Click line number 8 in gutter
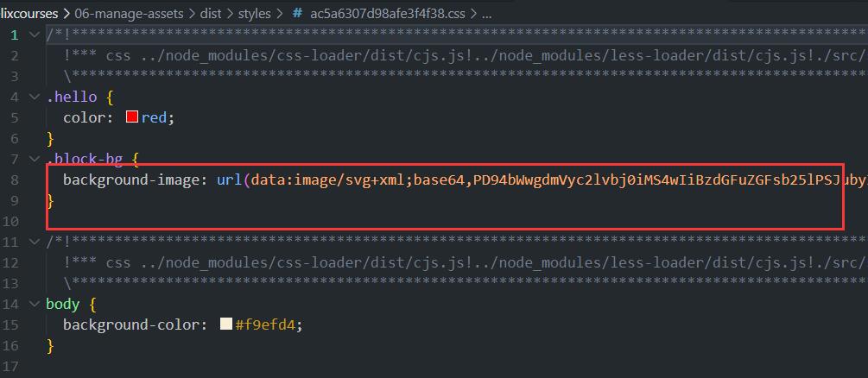 click(14, 180)
